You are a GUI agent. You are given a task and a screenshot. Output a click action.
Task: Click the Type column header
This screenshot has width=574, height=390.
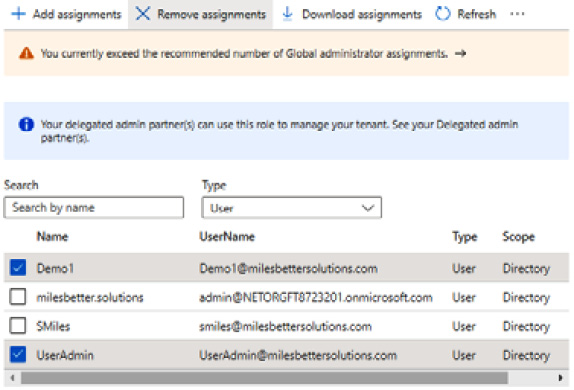pyautogui.click(x=465, y=237)
